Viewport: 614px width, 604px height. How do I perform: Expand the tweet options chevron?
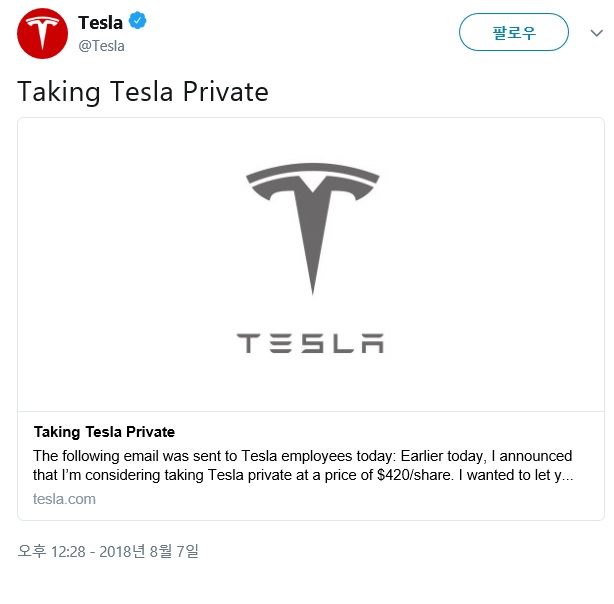[x=596, y=33]
